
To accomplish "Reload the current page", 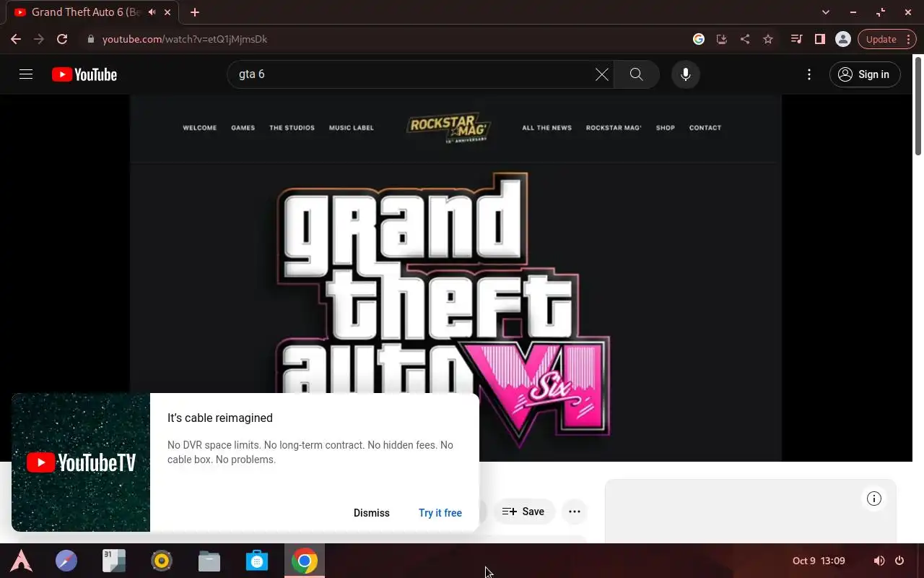I will (62, 39).
